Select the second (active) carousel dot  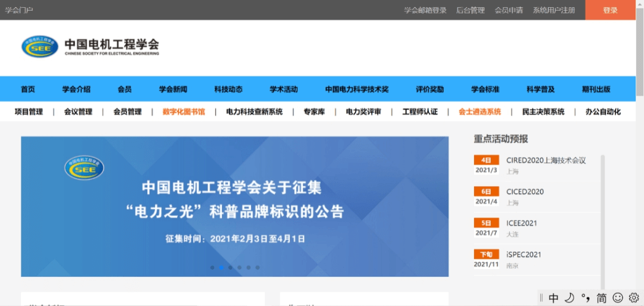(x=221, y=267)
